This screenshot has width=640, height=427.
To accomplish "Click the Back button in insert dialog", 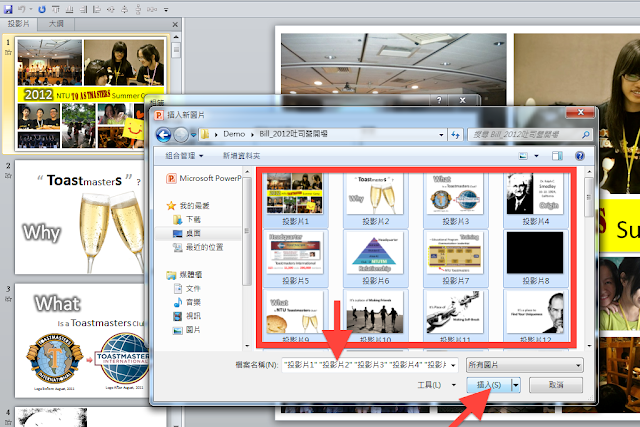I will tap(164, 134).
